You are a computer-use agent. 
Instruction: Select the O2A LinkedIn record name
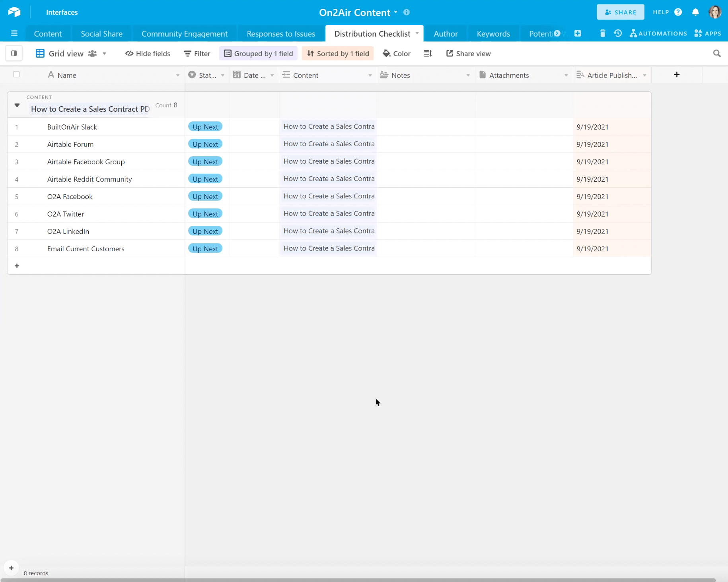pos(68,231)
